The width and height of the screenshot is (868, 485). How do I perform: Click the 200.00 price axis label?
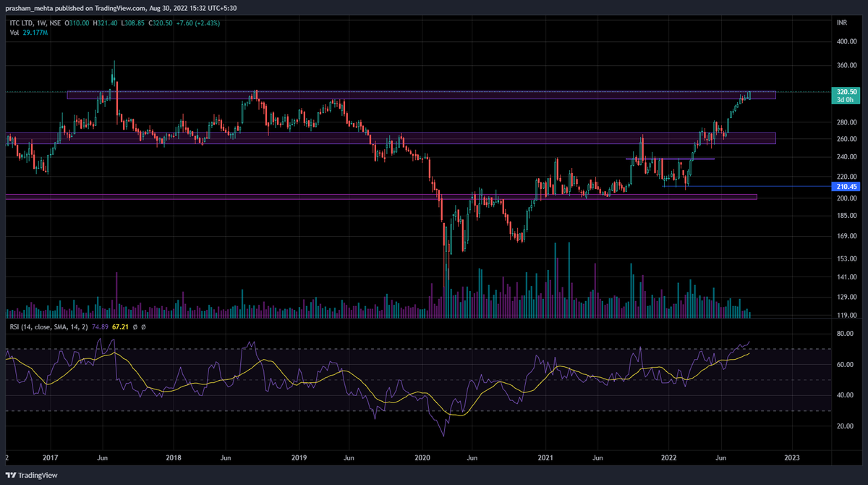click(846, 198)
